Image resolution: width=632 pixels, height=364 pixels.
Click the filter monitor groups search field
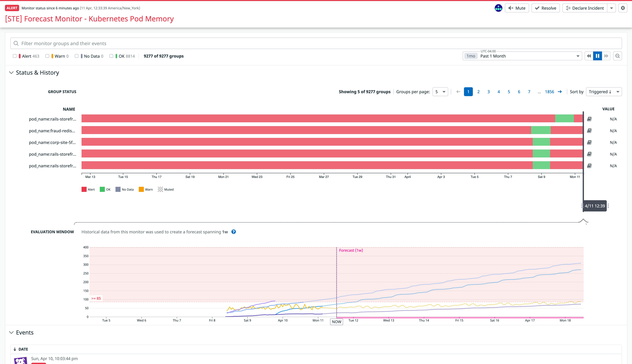pos(316,44)
